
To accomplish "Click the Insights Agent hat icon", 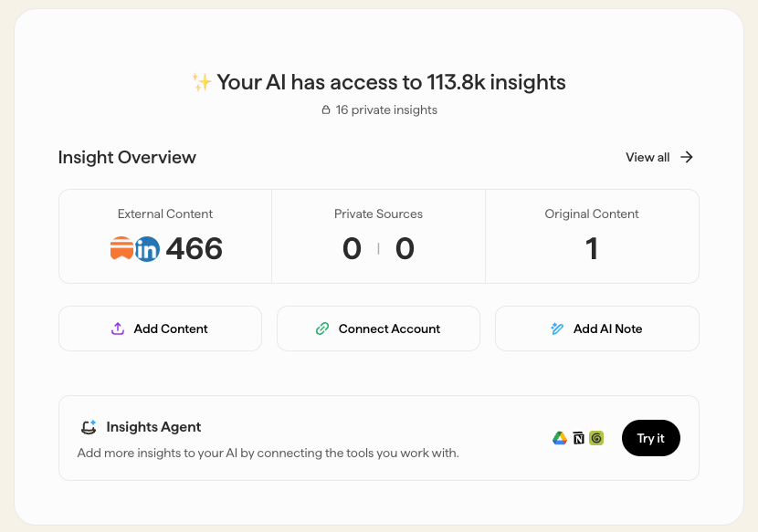I will pos(89,427).
